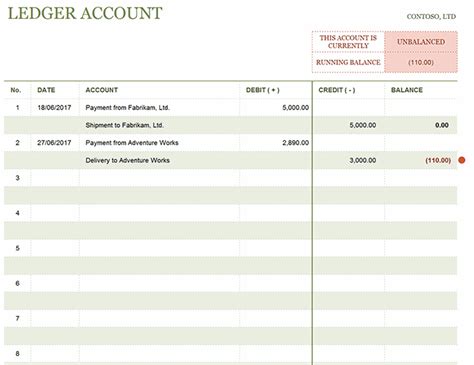
Task: Click entry number 6 cell
Action: coord(17,283)
